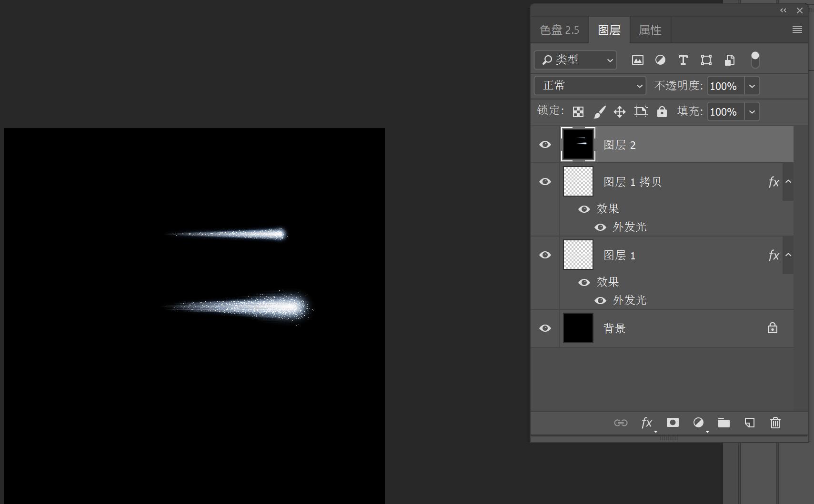
Task: Switch to the 色盘 2.5 tab
Action: (x=559, y=30)
